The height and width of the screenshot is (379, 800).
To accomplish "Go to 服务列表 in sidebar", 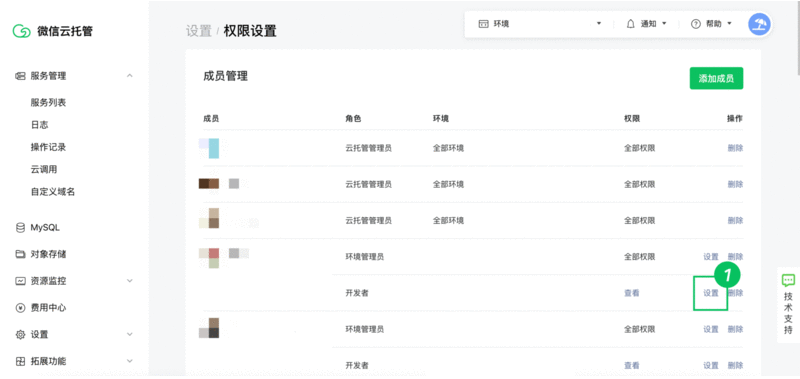I will (48, 103).
